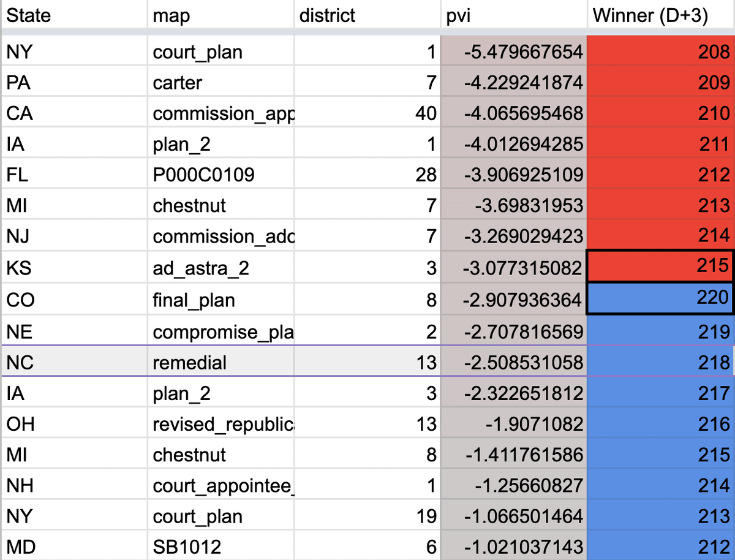Select the red Winner cell showing 211
This screenshot has height=560, width=735.
660,145
